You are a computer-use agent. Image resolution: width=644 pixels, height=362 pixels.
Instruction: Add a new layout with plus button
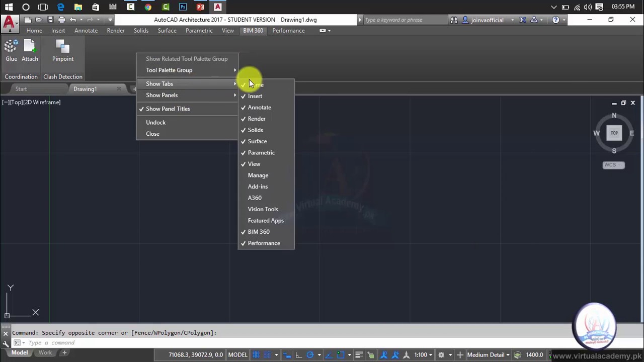tap(64, 353)
